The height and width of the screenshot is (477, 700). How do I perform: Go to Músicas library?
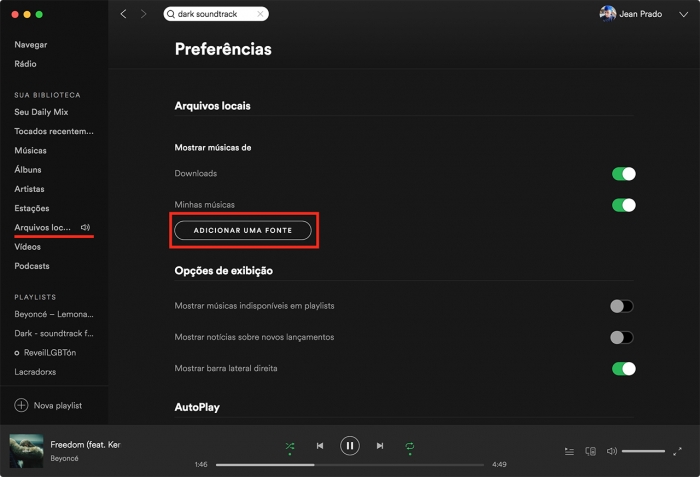[30, 151]
